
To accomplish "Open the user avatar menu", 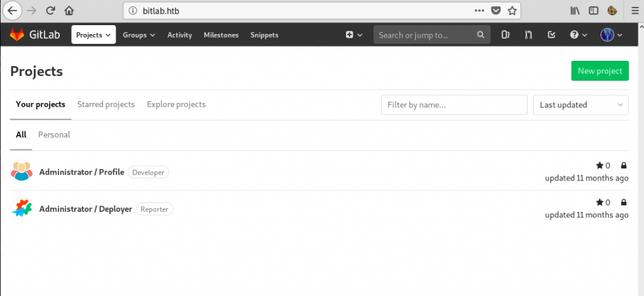I will (x=611, y=35).
